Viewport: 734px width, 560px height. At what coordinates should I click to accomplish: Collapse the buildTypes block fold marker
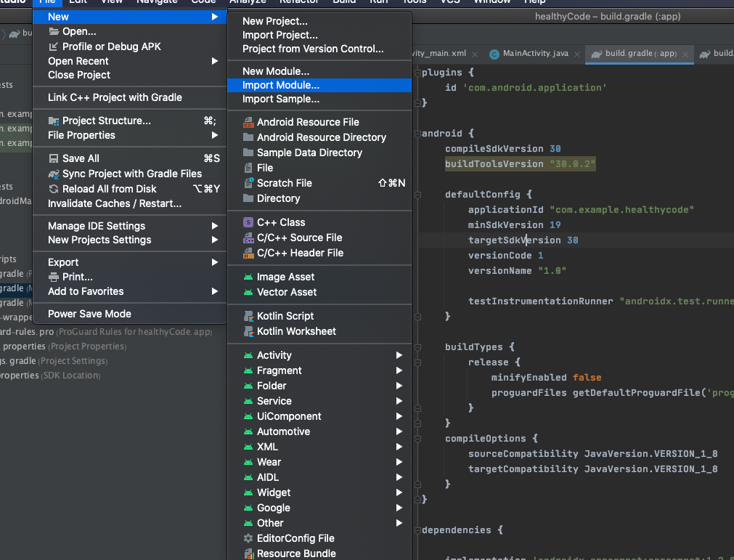pos(417,347)
